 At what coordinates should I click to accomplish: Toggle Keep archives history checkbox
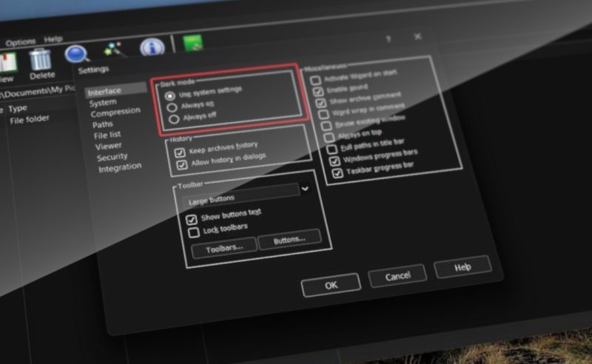[x=180, y=152]
